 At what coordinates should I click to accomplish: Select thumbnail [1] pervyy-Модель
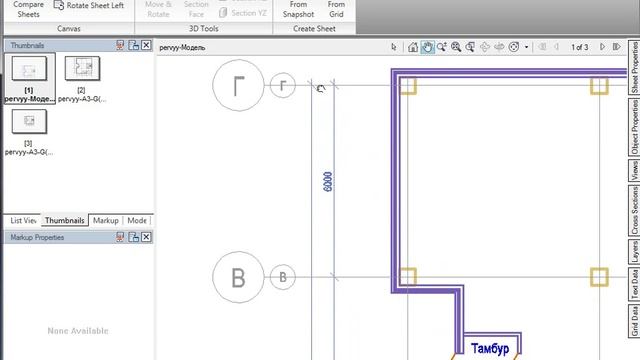(x=29, y=78)
